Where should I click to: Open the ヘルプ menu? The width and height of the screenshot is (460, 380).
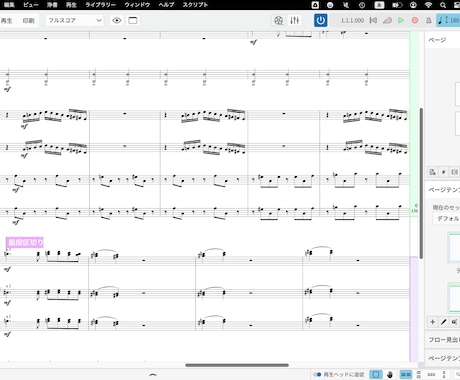166,5
